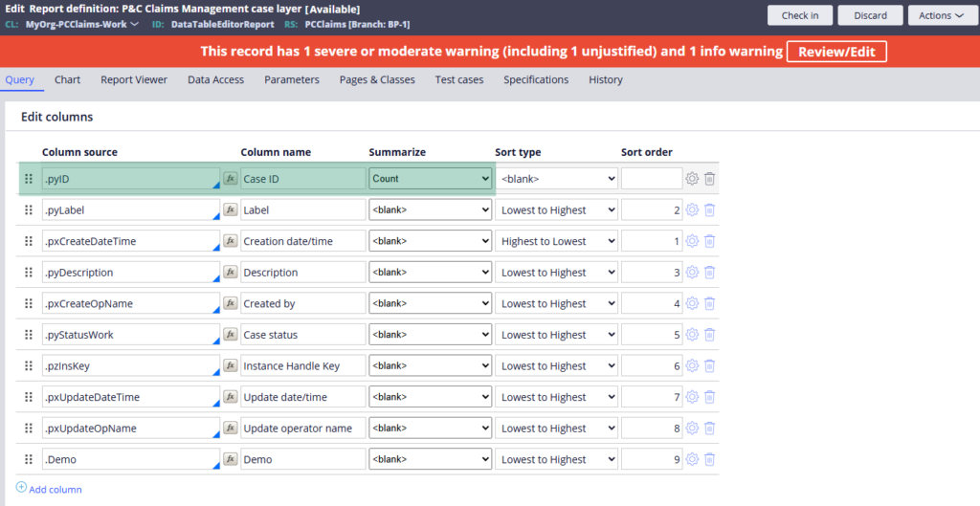This screenshot has width=980, height=506.
Task: Click the Add column link
Action: 55,489
